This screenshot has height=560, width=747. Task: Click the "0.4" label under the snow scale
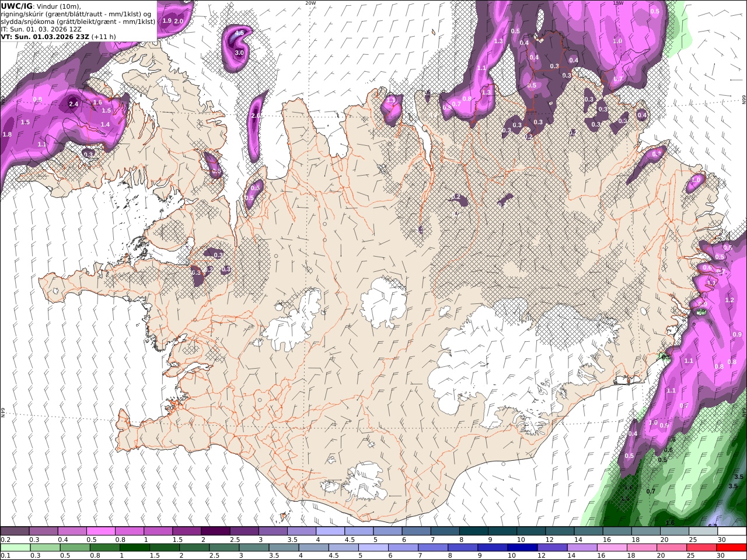[x=63, y=540]
